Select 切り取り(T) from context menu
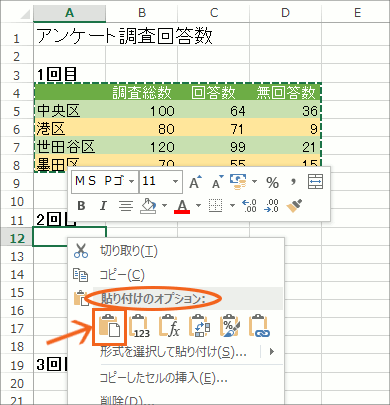 point(129,251)
